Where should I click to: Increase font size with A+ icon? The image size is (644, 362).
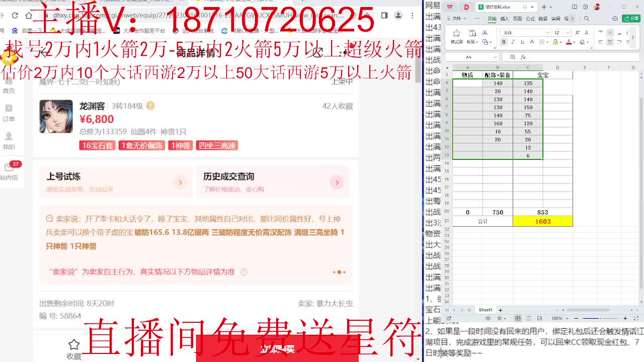click(578, 33)
